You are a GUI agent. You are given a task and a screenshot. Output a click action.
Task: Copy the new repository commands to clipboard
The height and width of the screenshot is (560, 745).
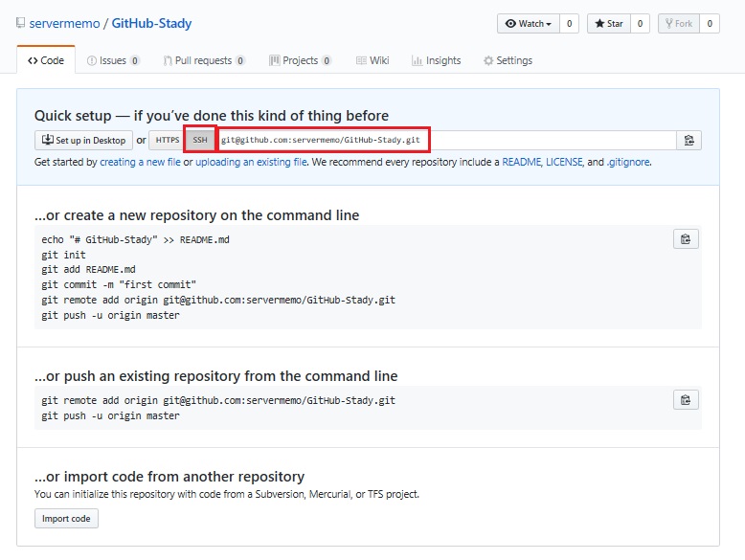tap(686, 239)
